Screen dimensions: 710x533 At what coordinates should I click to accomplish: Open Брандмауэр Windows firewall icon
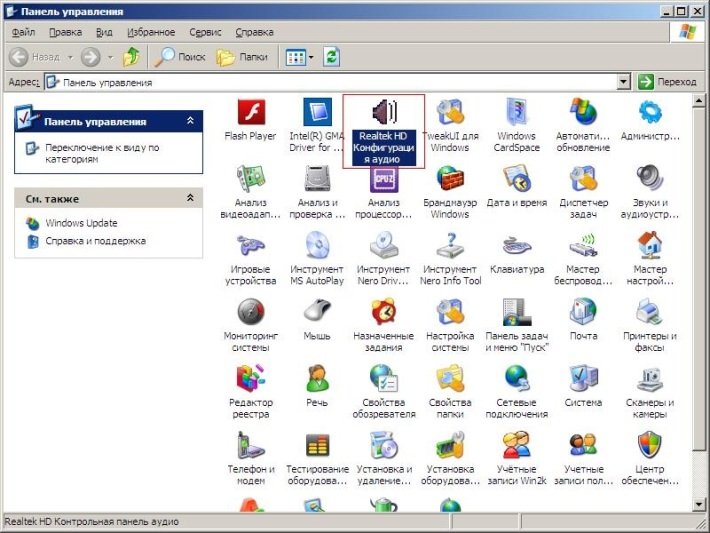[x=450, y=180]
